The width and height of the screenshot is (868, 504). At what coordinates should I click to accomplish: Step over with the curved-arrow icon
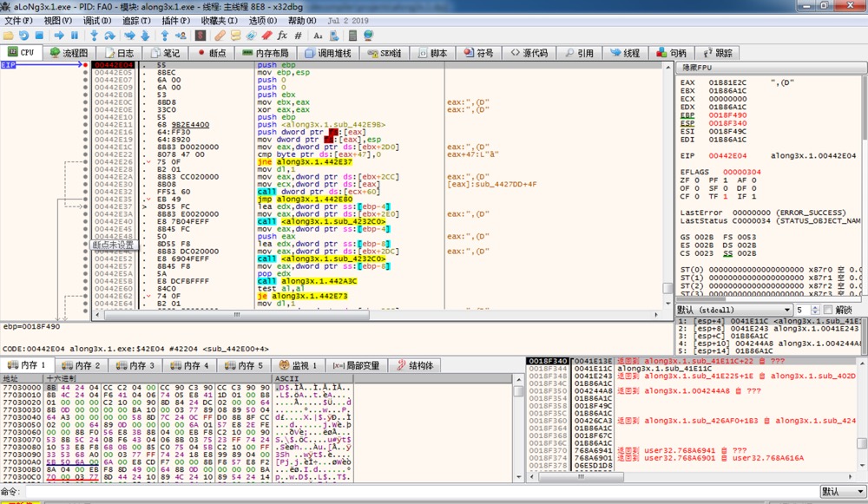coord(109,36)
